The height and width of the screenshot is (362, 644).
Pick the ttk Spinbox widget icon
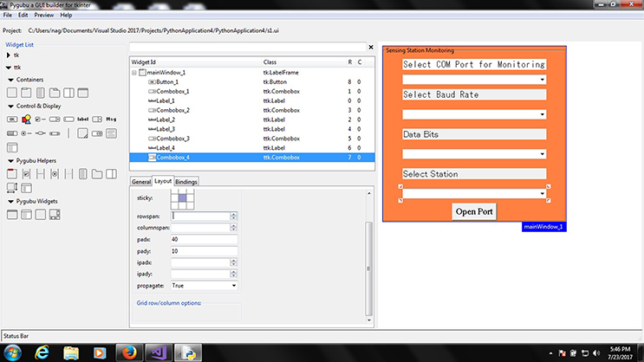pos(97,133)
